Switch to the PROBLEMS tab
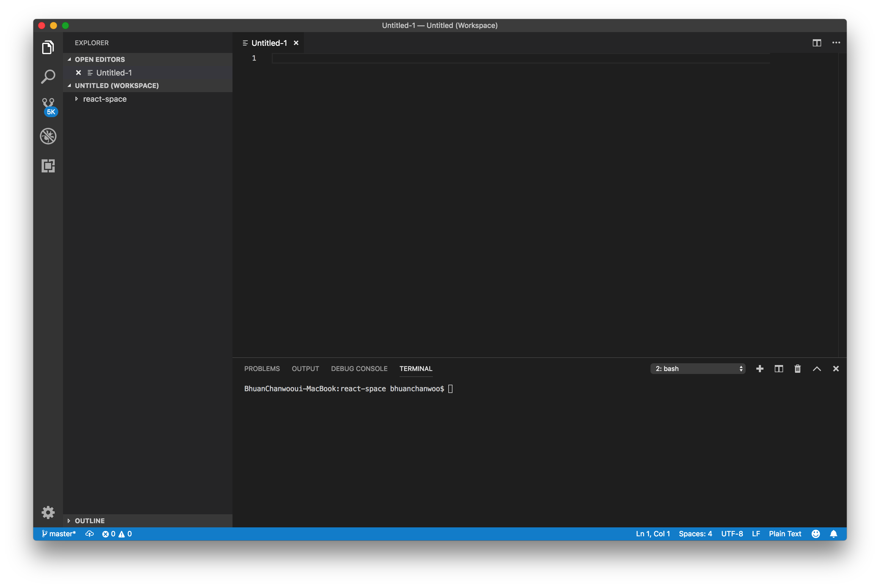Image resolution: width=880 pixels, height=588 pixels. click(x=262, y=369)
